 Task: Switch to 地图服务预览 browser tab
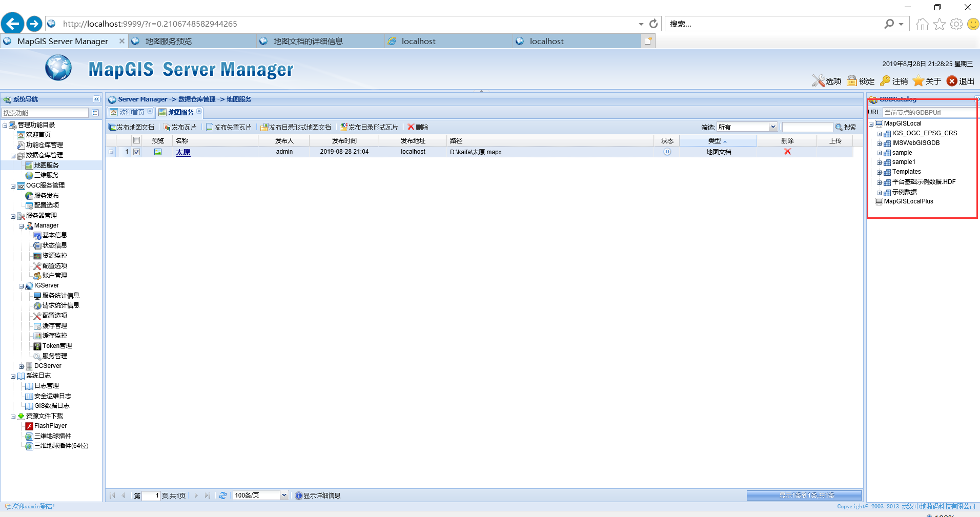click(x=192, y=41)
